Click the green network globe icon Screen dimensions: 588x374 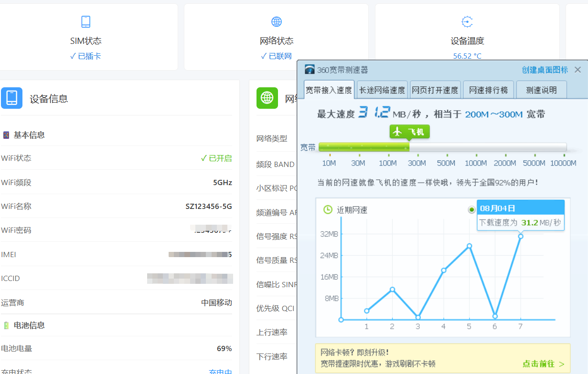click(267, 98)
